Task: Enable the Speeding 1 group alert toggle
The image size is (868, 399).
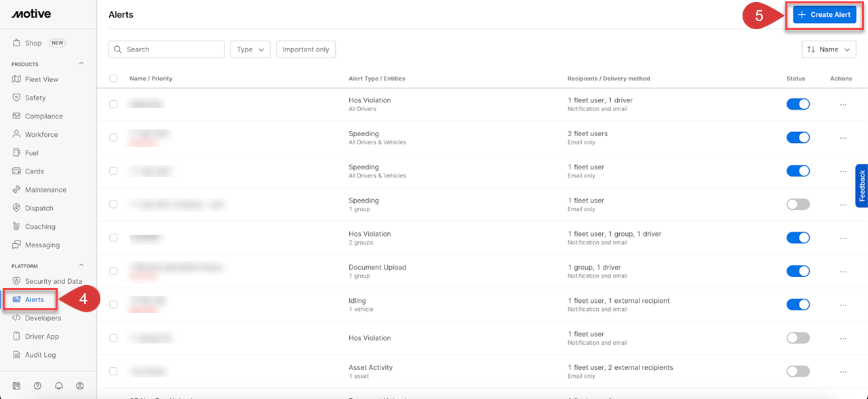Action: (798, 205)
